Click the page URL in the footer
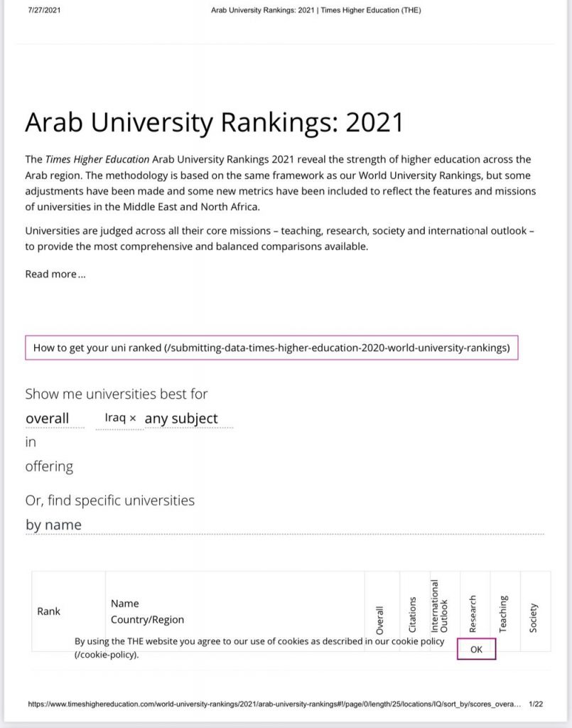The image size is (572, 728). pyautogui.click(x=274, y=704)
